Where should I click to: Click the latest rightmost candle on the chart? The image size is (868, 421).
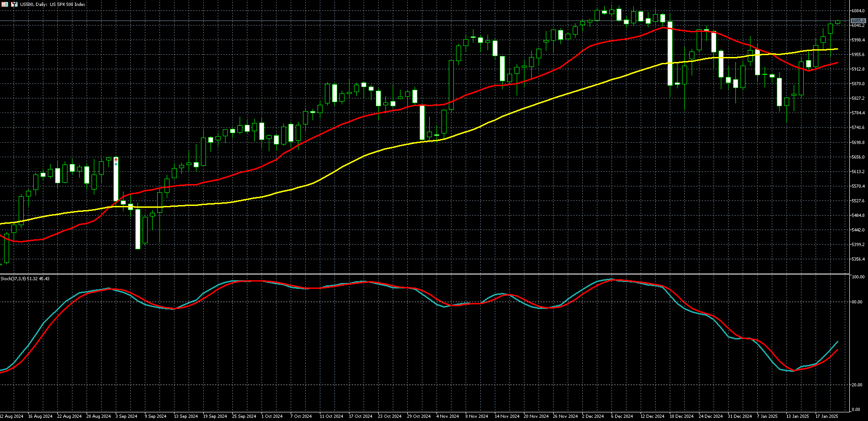coord(837,22)
